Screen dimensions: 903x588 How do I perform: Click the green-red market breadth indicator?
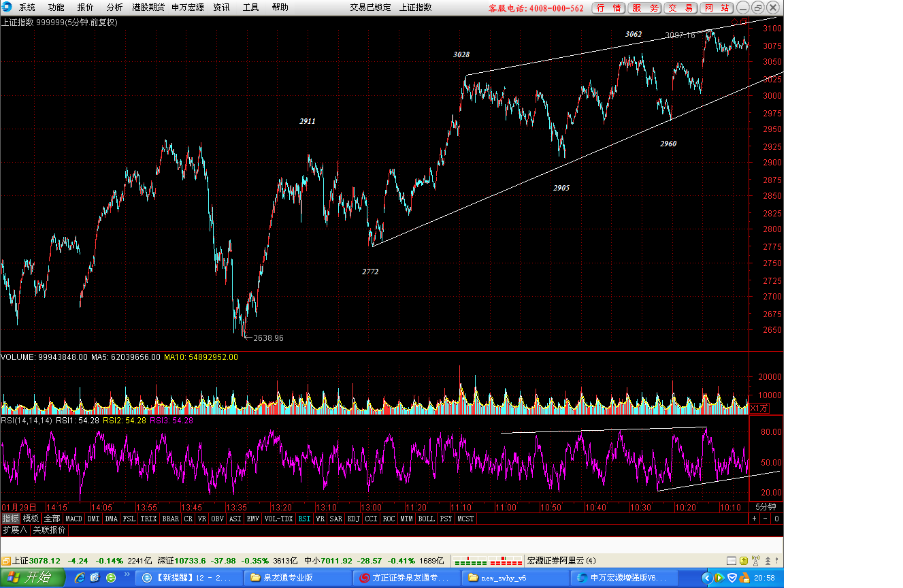tap(487, 561)
